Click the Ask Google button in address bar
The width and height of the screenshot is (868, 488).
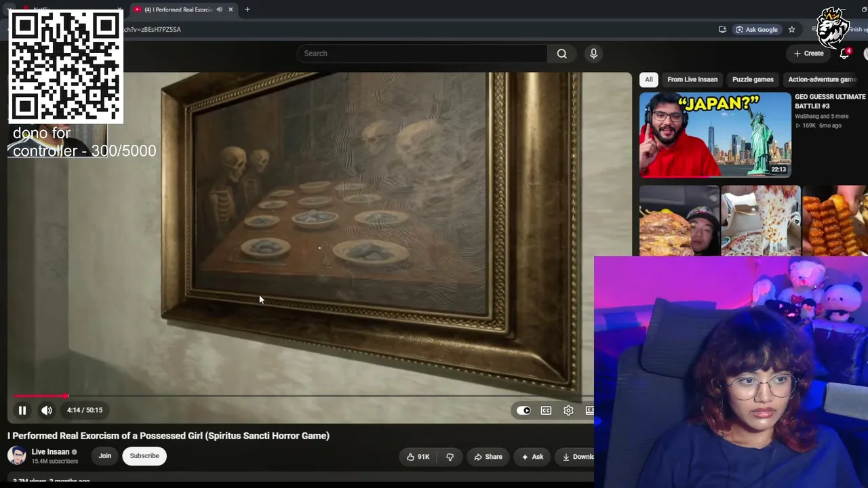756,30
